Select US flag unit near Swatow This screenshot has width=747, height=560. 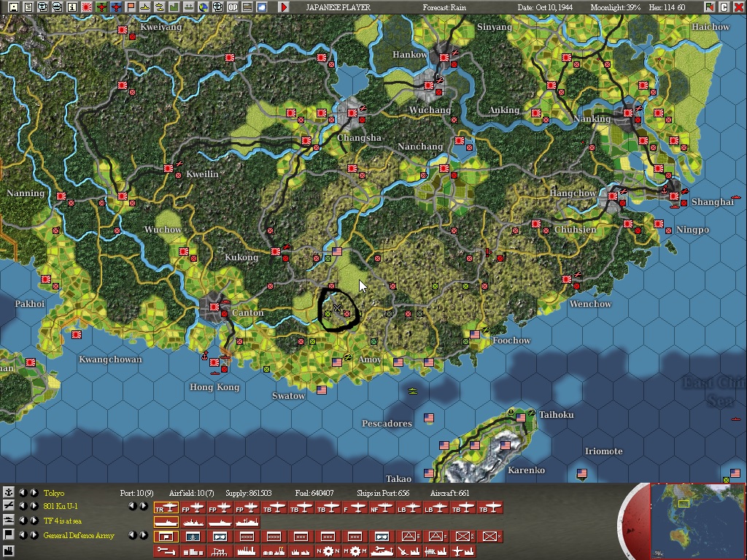322,390
